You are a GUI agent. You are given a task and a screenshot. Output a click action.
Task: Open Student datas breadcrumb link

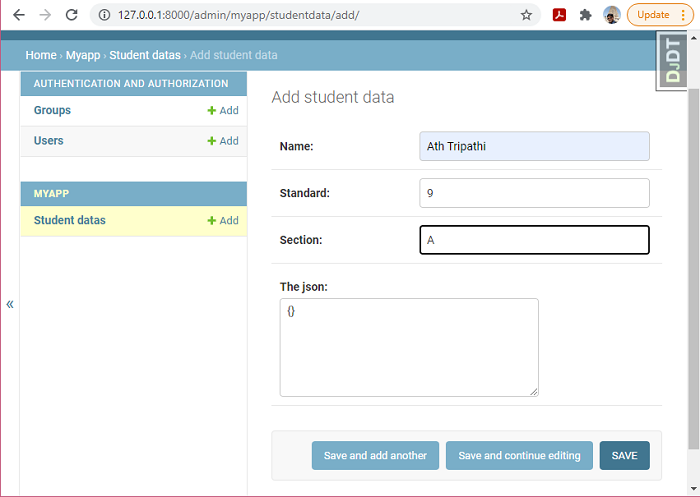[145, 55]
